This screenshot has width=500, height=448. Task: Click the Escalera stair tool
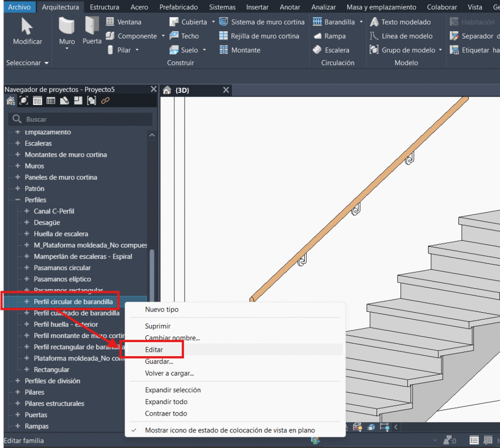coord(332,50)
